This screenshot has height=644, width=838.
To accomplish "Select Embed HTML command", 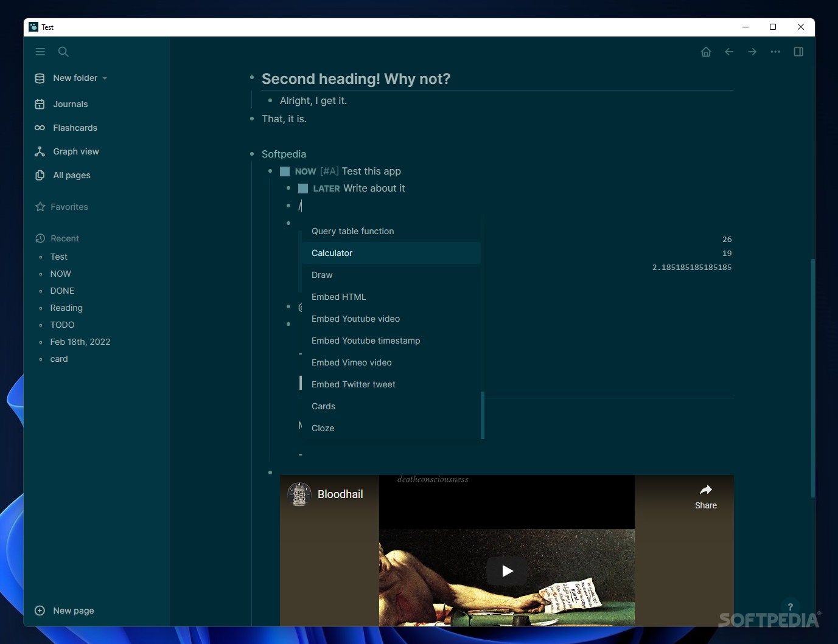I will tap(391, 297).
